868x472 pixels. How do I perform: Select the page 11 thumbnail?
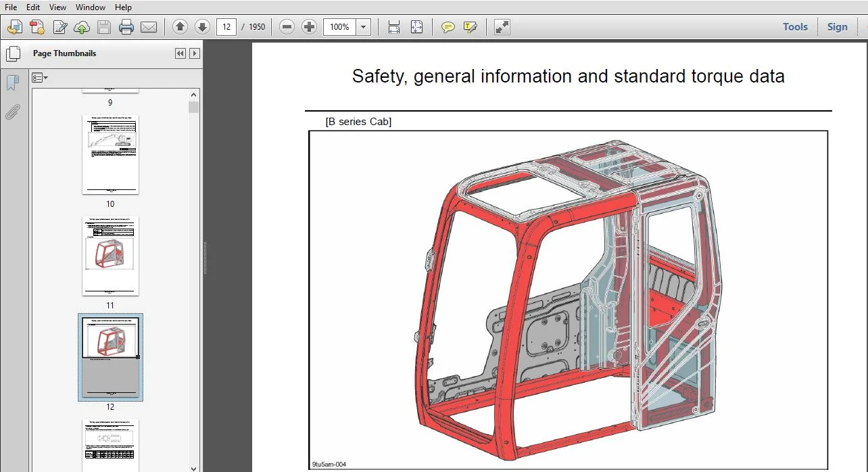tap(110, 256)
